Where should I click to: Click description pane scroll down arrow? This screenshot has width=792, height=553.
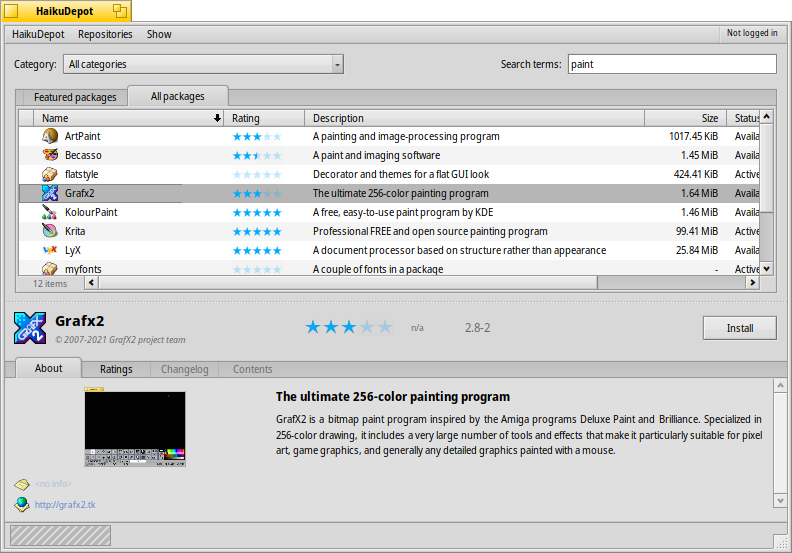pos(780,501)
